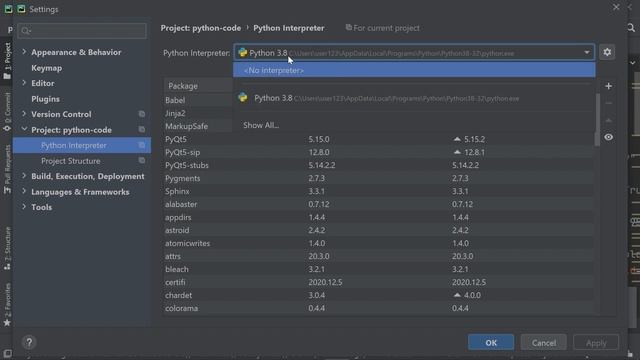The height and width of the screenshot is (360, 640).
Task: Click the Project: python-code breadcrumb
Action: coord(201,28)
